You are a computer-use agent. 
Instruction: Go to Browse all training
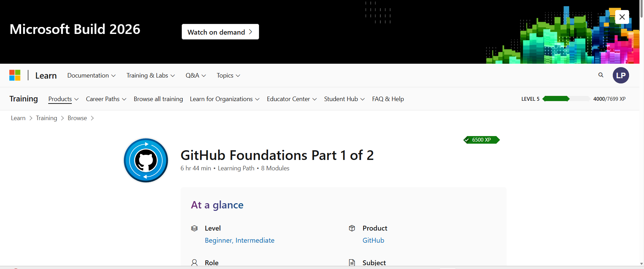(158, 99)
